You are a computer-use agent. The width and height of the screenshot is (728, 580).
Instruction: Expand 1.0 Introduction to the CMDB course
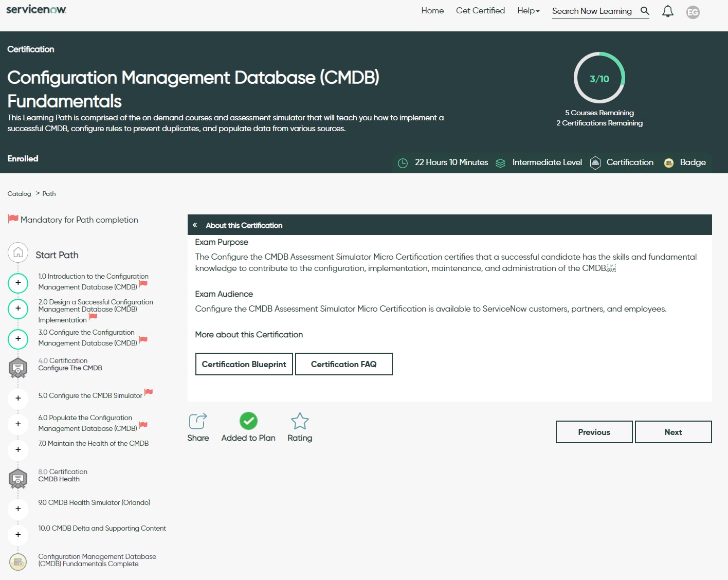(18, 283)
